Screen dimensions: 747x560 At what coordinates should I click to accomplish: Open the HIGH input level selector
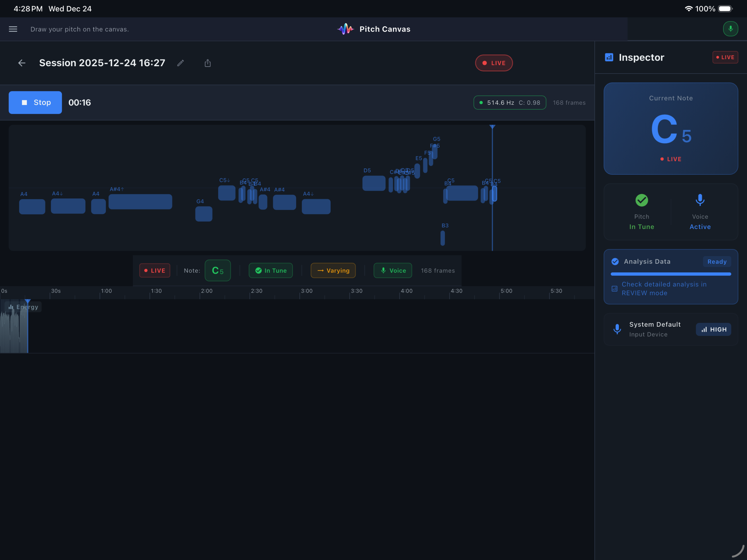[713, 330]
